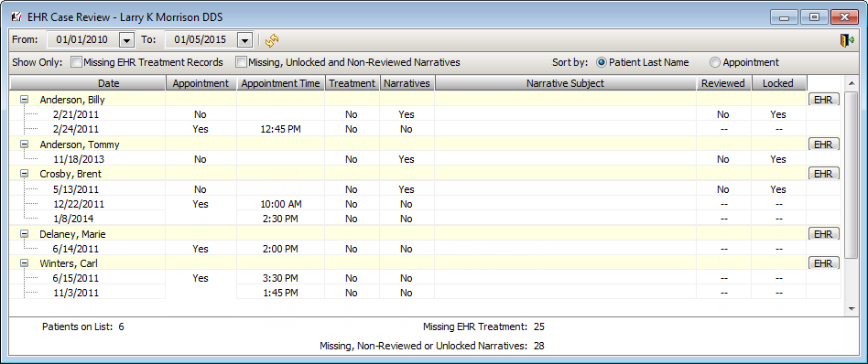Click the Date column header
Screen dimensions: 868x364
point(88,83)
